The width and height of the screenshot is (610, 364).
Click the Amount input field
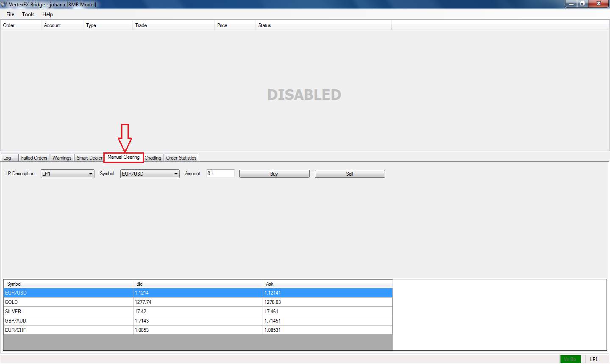pyautogui.click(x=220, y=174)
